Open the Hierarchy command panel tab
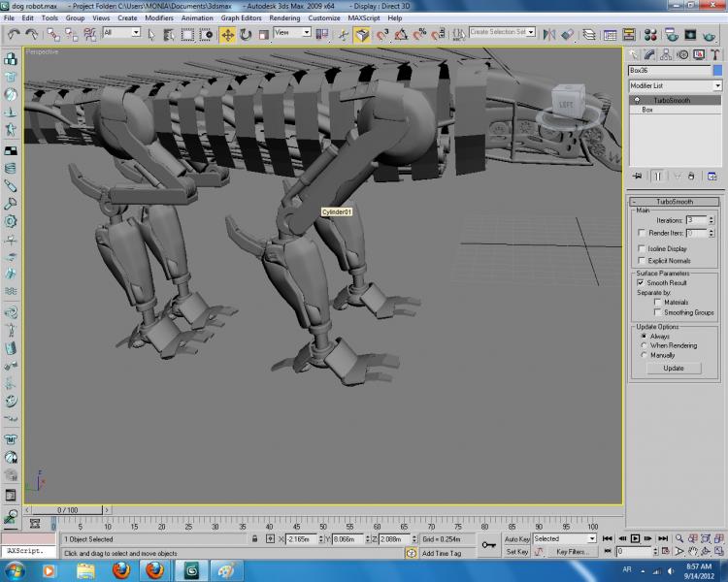Screen dimensions: 728x582 pos(667,54)
